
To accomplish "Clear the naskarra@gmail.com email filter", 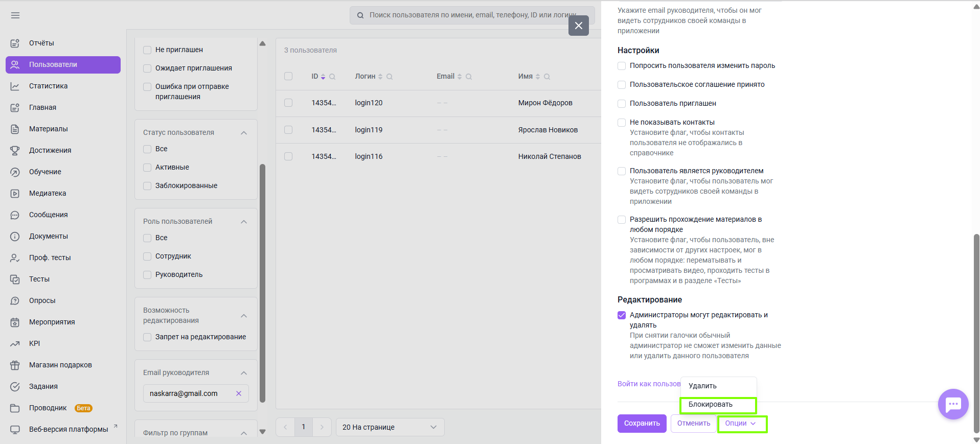I will (239, 393).
